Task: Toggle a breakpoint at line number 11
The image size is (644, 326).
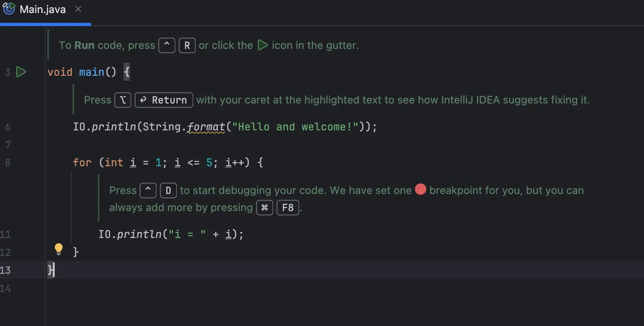Action: [6, 234]
